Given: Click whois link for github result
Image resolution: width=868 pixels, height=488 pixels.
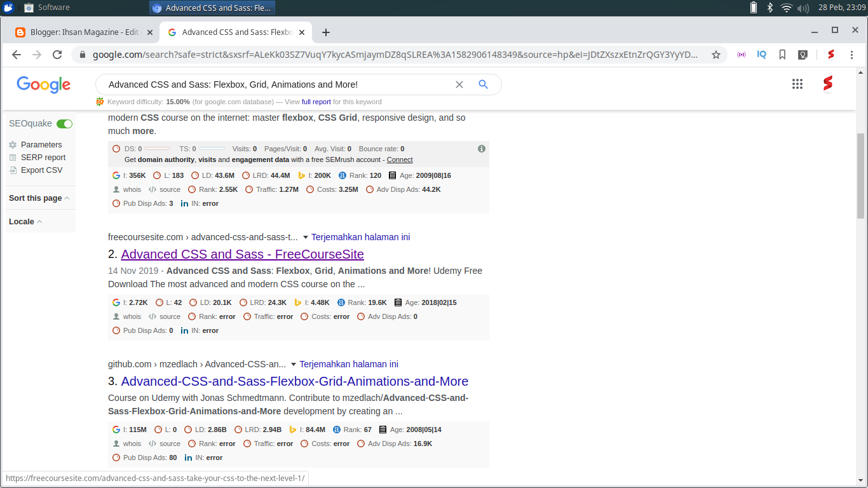Looking at the screenshot, I should (127, 444).
